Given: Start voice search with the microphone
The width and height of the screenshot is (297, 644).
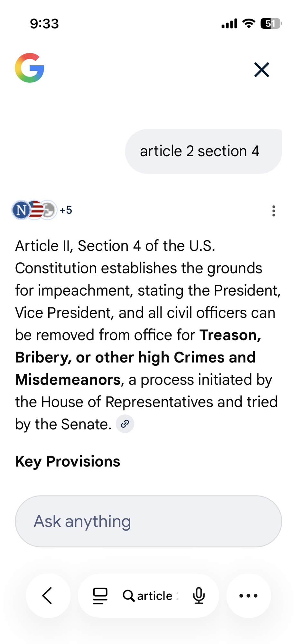Looking at the screenshot, I should pyautogui.click(x=199, y=596).
